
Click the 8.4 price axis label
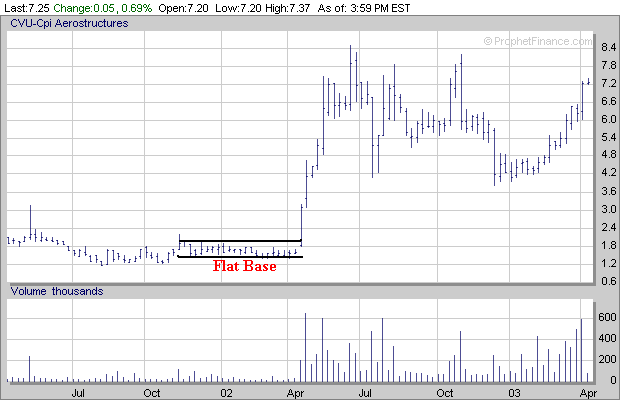(x=609, y=47)
